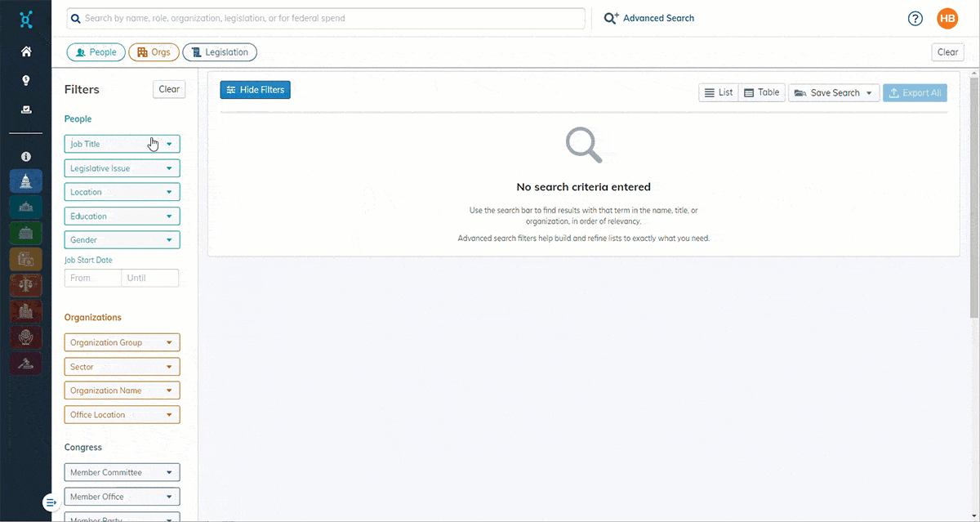Open the Gender dropdown
The width and height of the screenshot is (980, 522).
122,240
